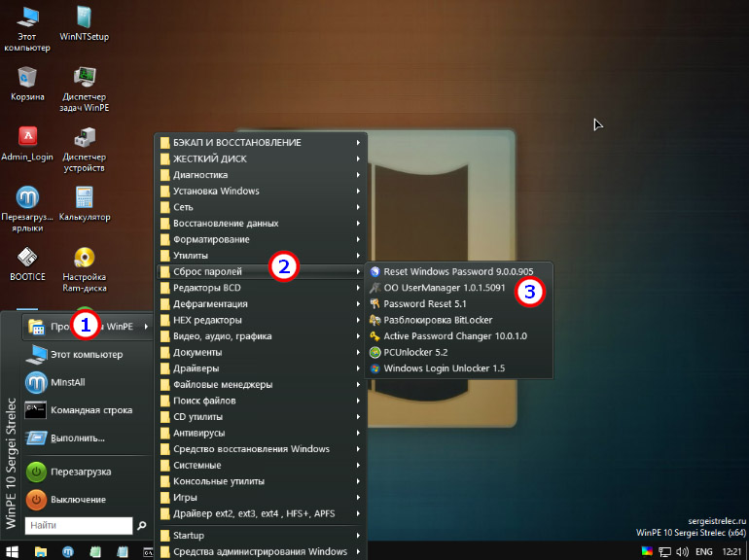
Task: Open the Антивирусы folder
Action: pos(262,433)
